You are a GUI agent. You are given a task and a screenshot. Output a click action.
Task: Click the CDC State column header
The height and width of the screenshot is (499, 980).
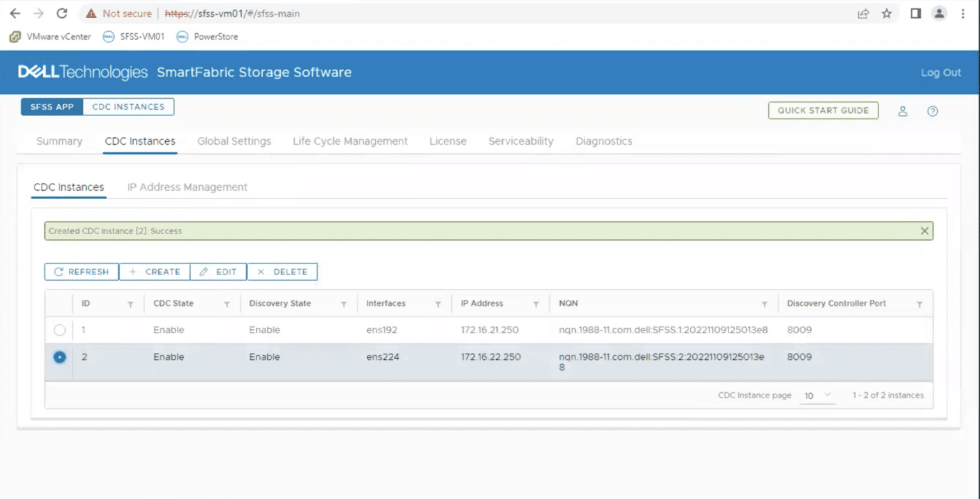(174, 304)
